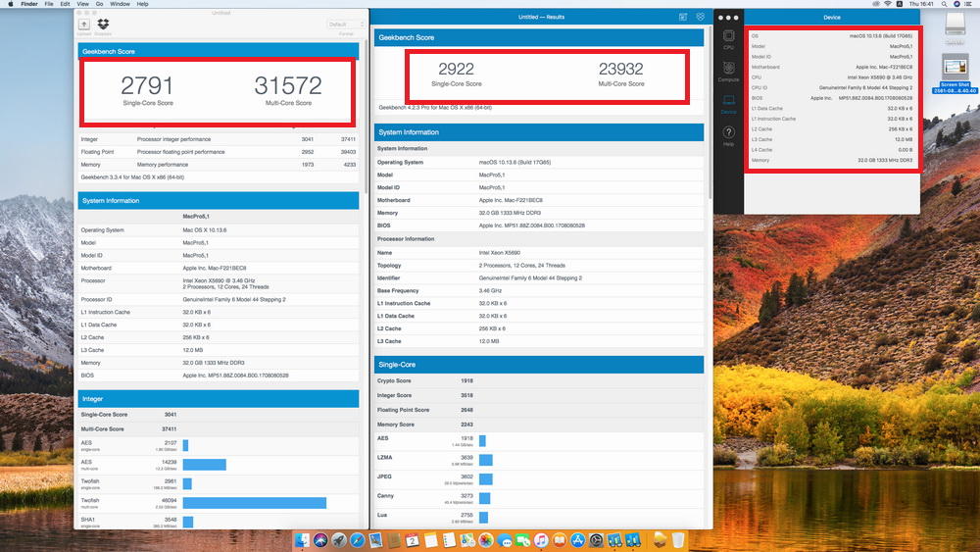Open Reminders from the Dock
Viewport: 980px width, 552px height.
[x=450, y=540]
